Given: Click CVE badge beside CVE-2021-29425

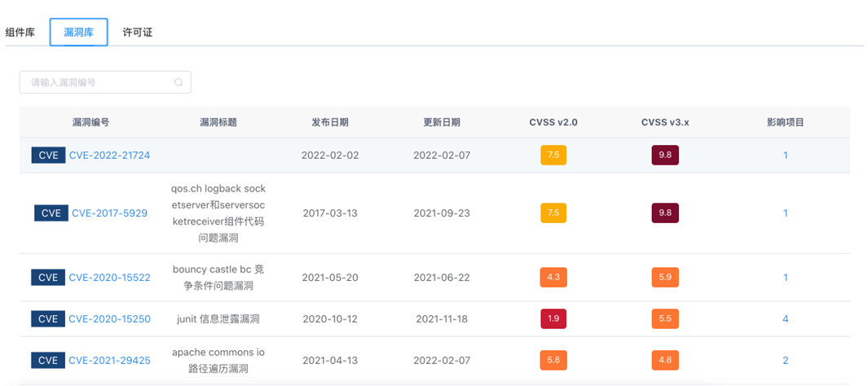Looking at the screenshot, I should tap(48, 361).
